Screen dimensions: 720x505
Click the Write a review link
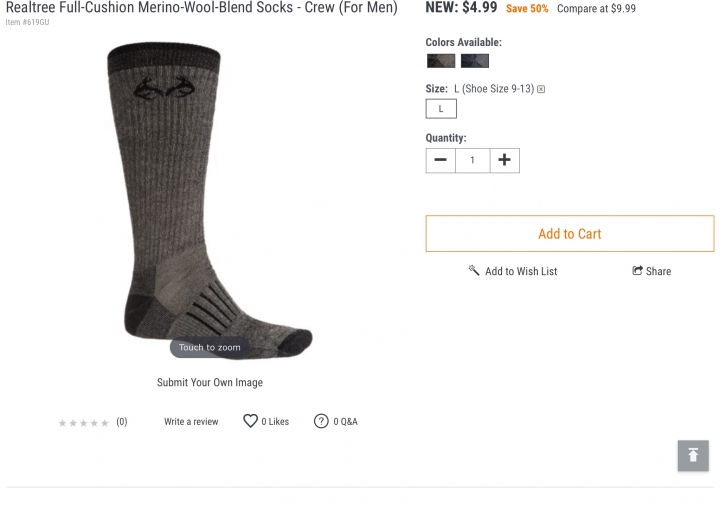[191, 421]
